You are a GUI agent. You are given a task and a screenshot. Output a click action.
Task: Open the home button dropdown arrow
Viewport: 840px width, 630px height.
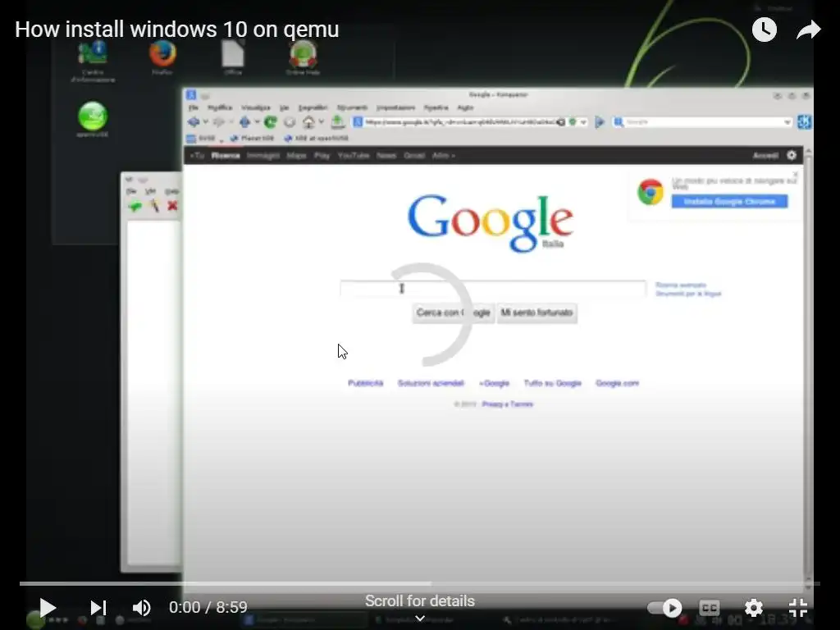pyautogui.click(x=321, y=122)
